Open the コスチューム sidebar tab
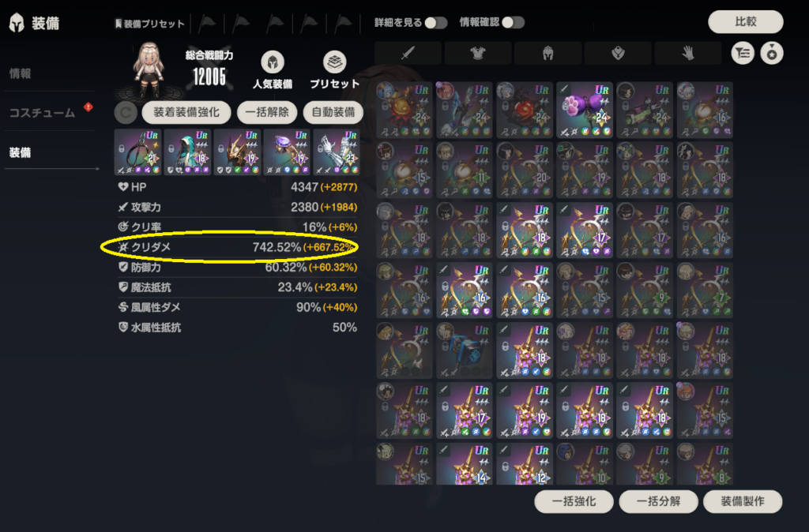This screenshot has width=809, height=532. 43,113
